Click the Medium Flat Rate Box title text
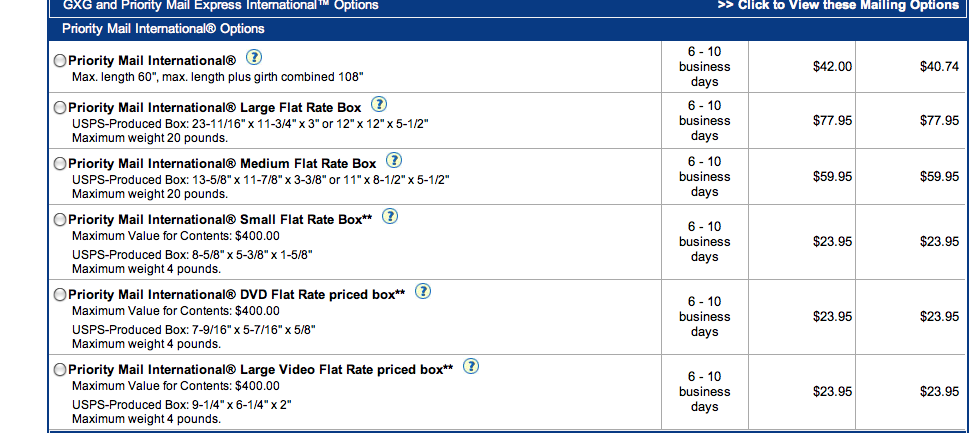 tap(222, 164)
